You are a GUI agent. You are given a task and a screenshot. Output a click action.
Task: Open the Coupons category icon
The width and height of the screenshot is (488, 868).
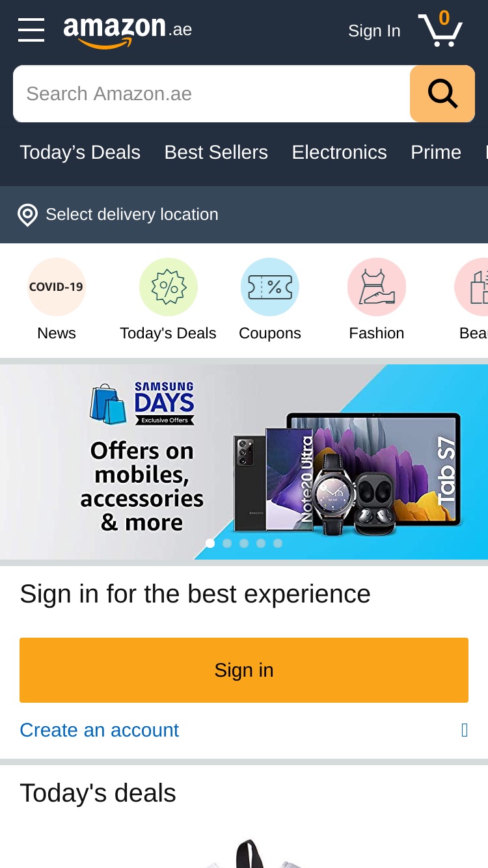point(270,287)
